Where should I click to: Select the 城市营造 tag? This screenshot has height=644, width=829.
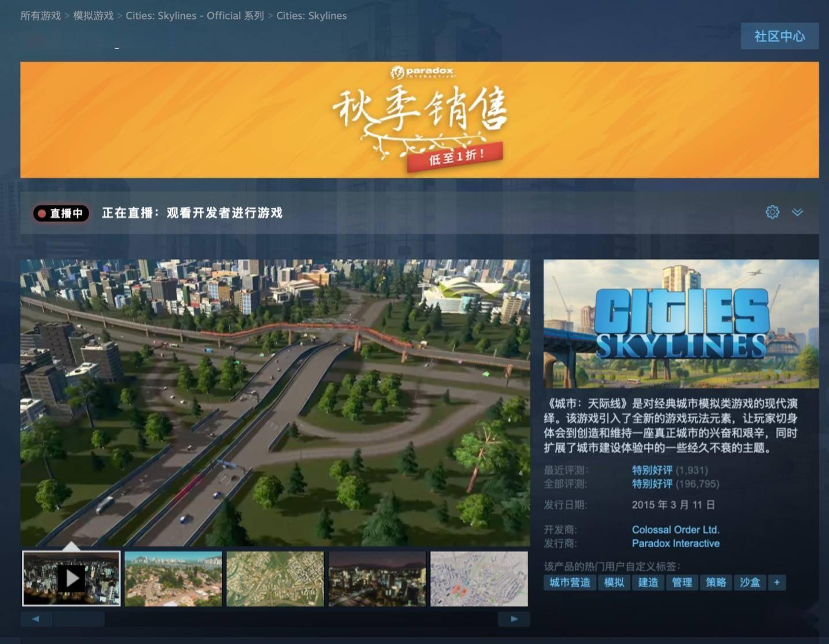point(570,582)
